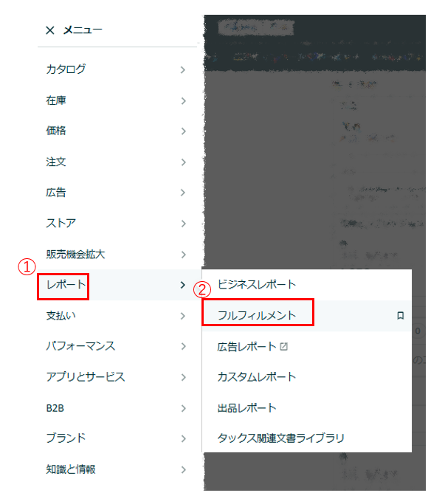Choose ビジネスレポート in the submenu
The image size is (445, 504).
tap(257, 284)
